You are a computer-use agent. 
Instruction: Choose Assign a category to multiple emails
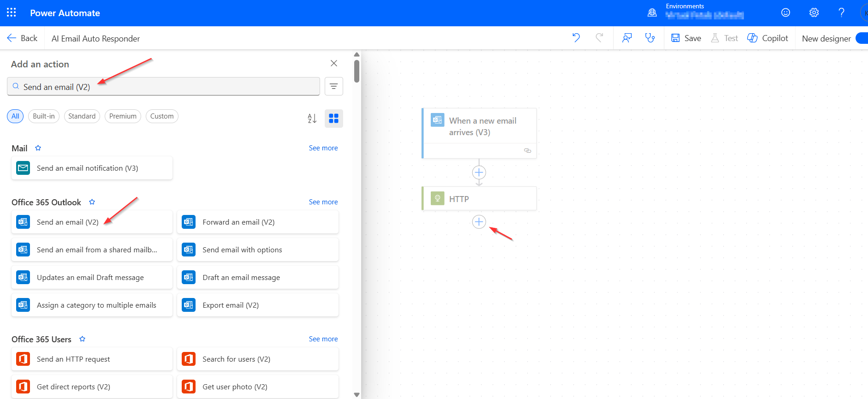pos(92,305)
